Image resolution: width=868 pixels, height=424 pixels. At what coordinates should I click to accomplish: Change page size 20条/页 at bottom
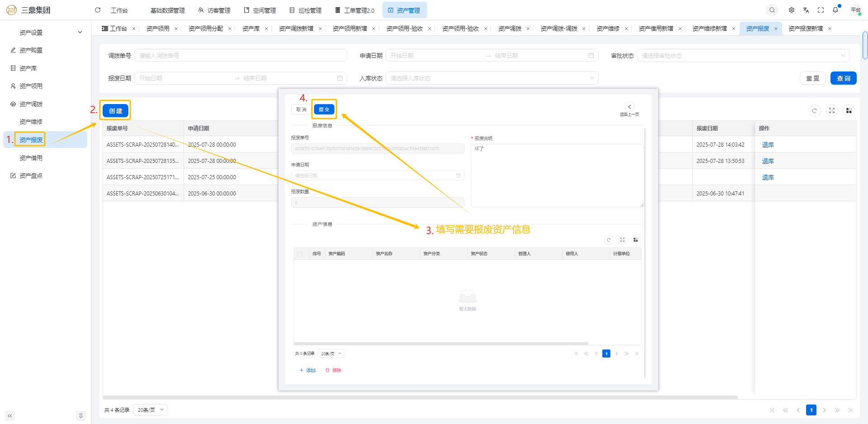(x=151, y=410)
